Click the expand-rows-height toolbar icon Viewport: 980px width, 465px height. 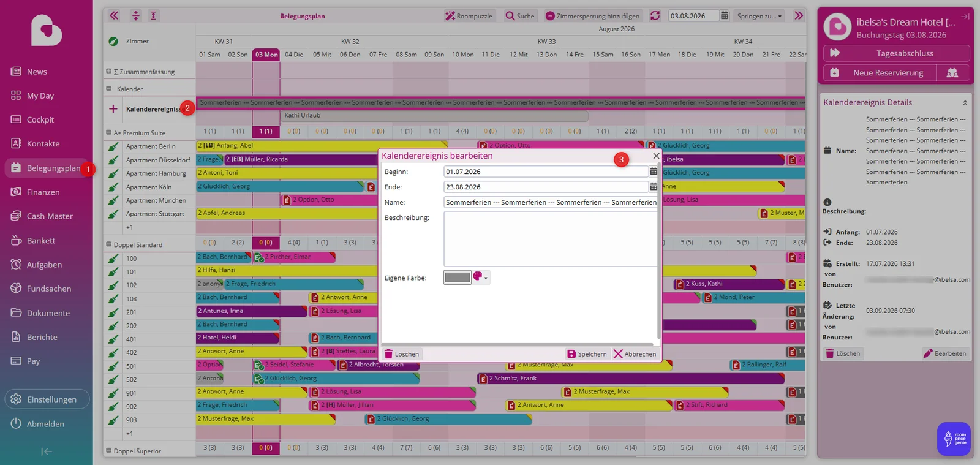point(154,16)
